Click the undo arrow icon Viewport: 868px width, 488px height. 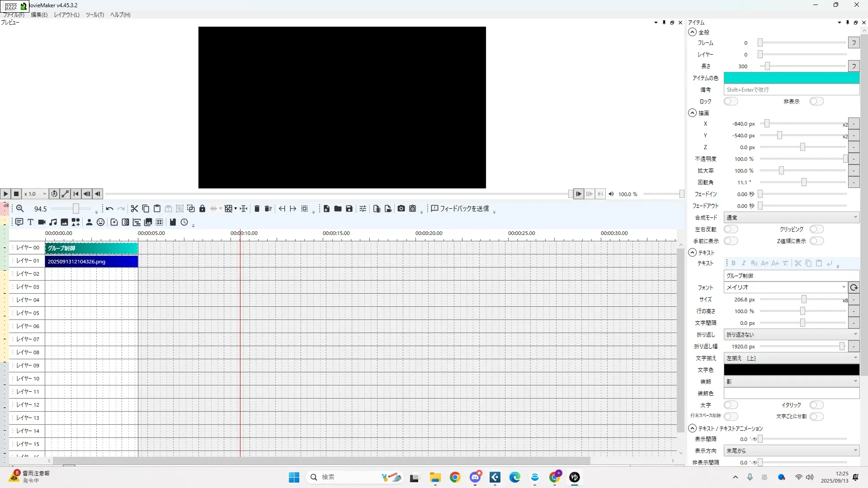pyautogui.click(x=109, y=209)
